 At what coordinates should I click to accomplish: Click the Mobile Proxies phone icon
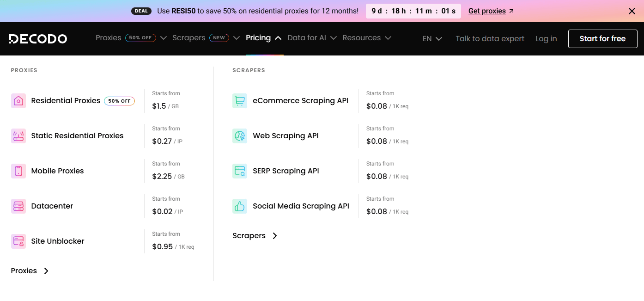click(18, 171)
